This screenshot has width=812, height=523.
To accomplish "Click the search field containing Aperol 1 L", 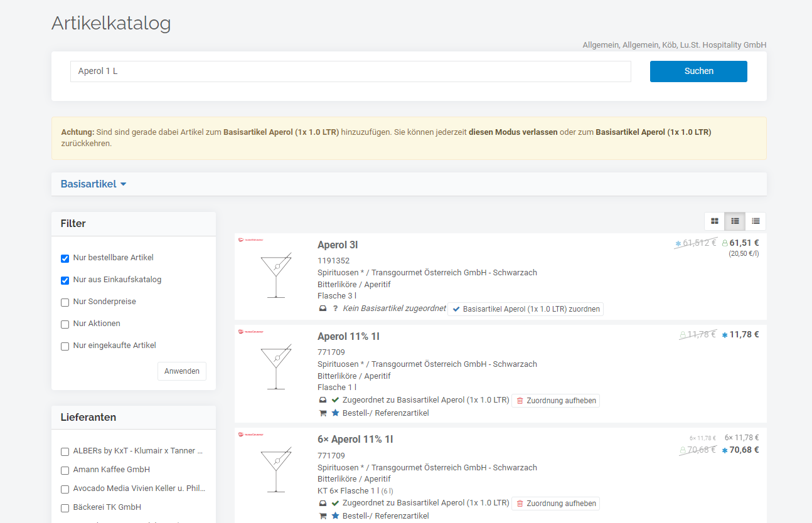I will (350, 71).
